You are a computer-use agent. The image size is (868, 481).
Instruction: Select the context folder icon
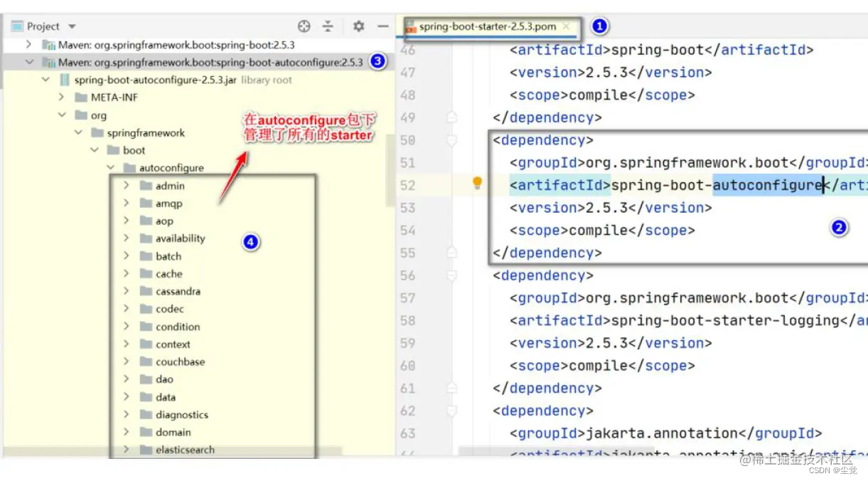click(146, 344)
